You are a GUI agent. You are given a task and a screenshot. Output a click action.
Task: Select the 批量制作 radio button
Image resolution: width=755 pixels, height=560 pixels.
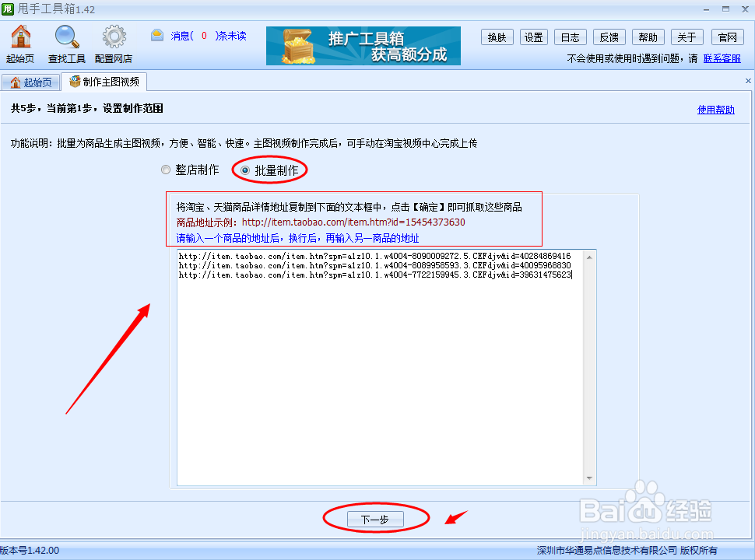click(x=244, y=170)
